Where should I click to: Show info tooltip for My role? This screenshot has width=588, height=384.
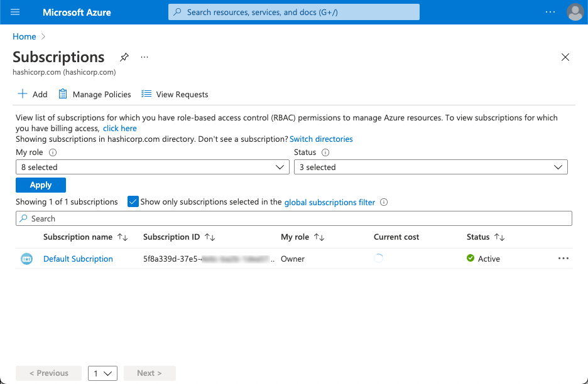click(x=53, y=152)
